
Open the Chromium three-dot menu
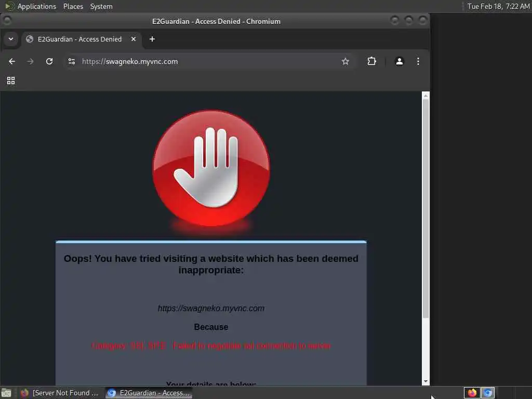coord(418,61)
